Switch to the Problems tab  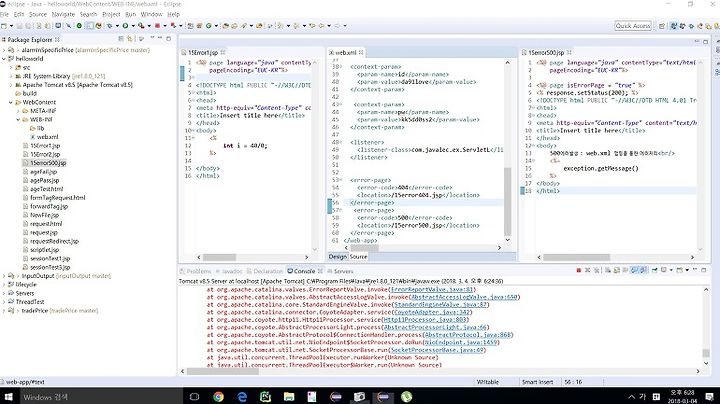tap(198, 270)
